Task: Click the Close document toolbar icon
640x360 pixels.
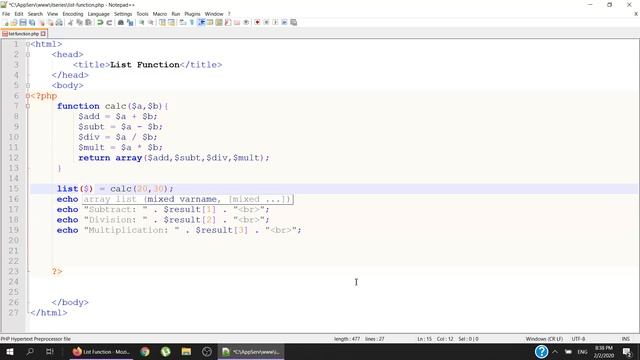Action: 42,22
